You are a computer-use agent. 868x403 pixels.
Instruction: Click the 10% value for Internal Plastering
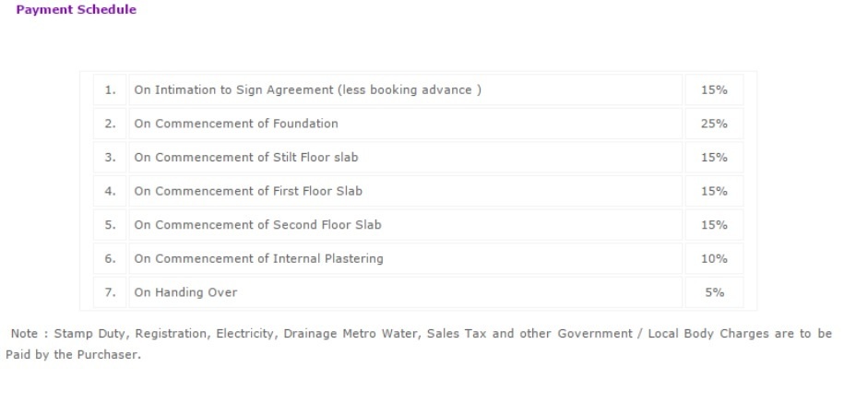(x=714, y=259)
